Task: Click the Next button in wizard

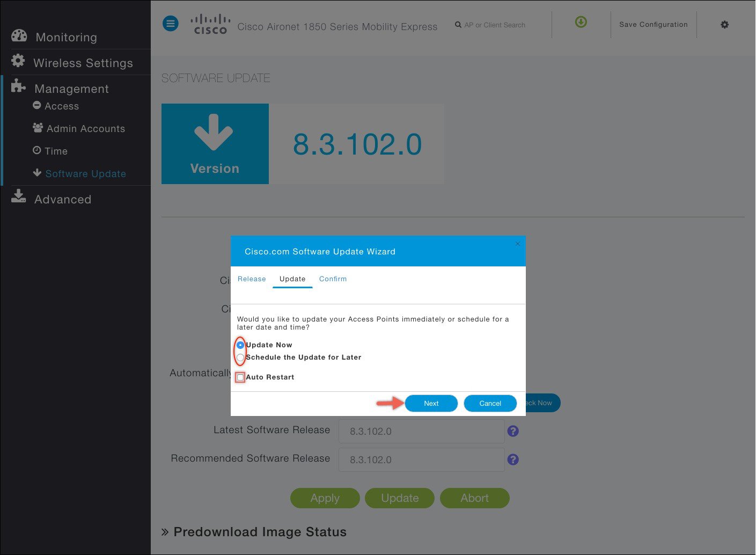Action: tap(431, 404)
